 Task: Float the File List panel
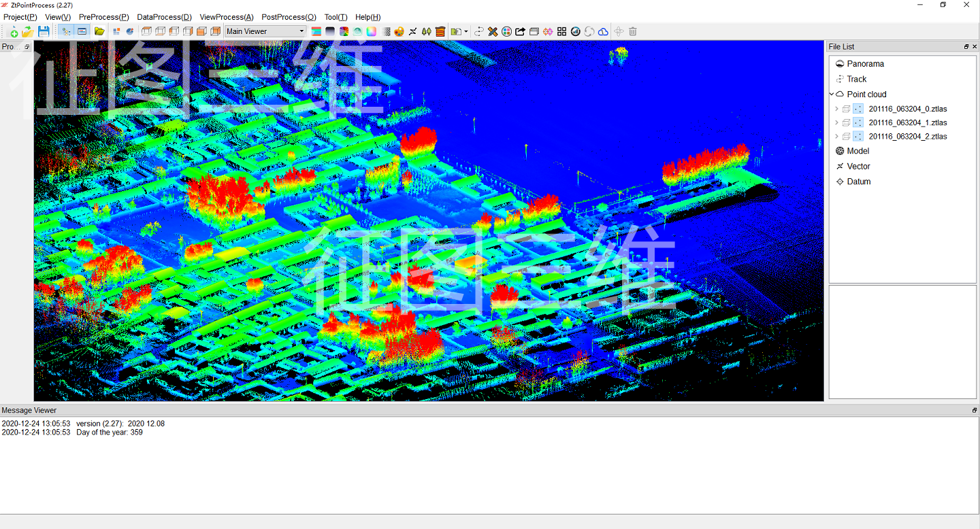(966, 46)
